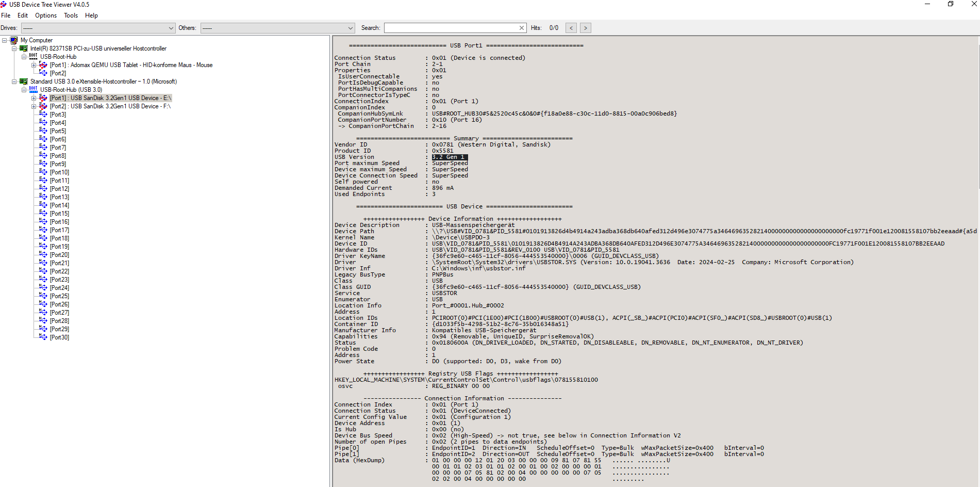
Task: Click the USB 3.0 host controller icon
Action: pos(24,82)
